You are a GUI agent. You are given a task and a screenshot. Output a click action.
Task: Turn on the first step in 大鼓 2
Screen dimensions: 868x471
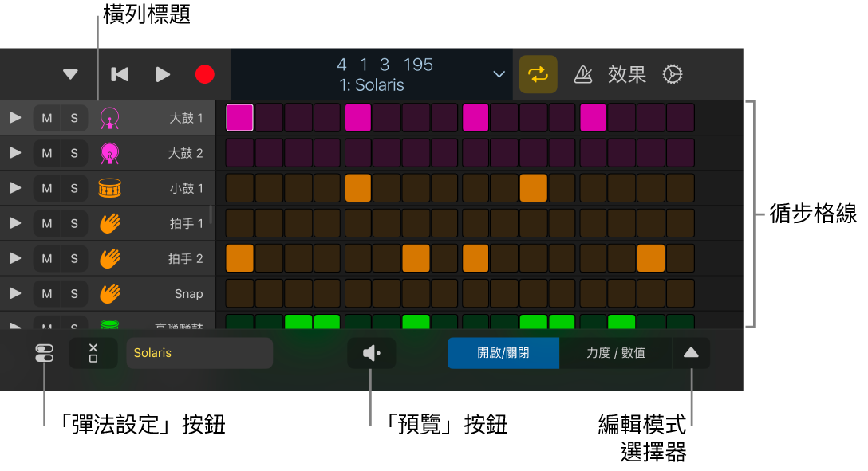click(x=239, y=153)
